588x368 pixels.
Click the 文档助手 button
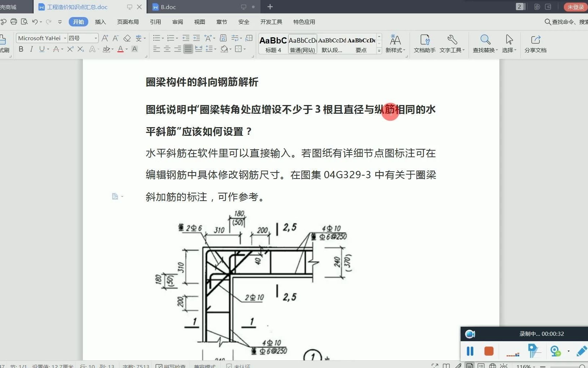click(x=424, y=43)
